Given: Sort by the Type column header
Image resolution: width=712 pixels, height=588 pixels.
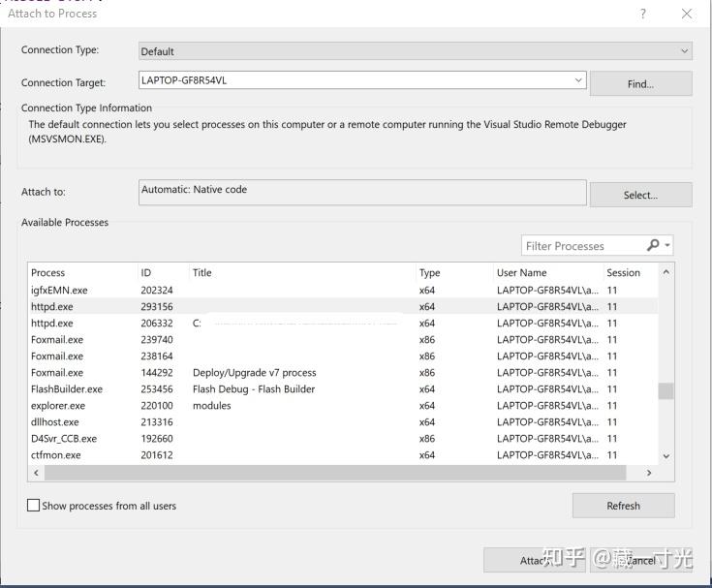Looking at the screenshot, I should (429, 272).
